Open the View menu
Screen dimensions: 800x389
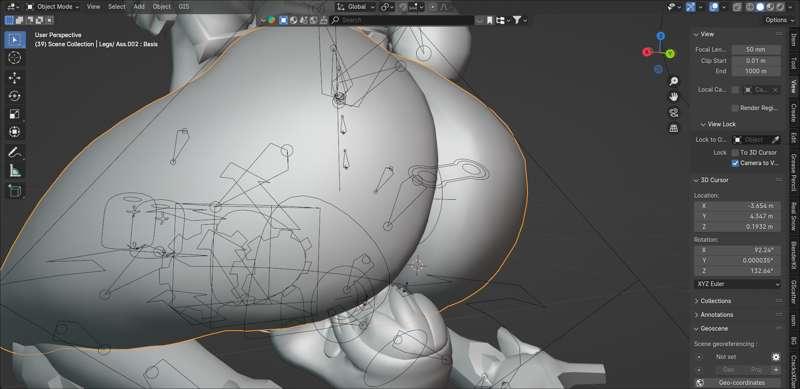93,7
